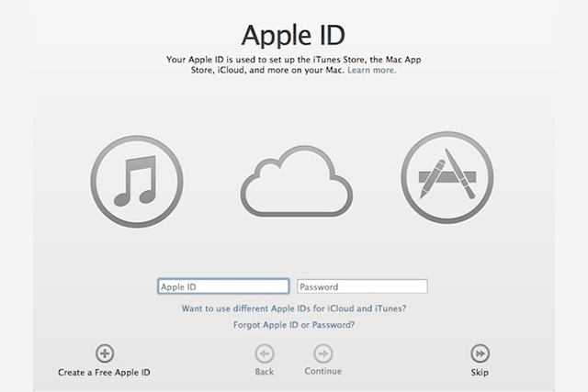Screen dimensions: 588x392
Task: Open 'Want to use different Apple IDs' link
Action: tap(294, 308)
